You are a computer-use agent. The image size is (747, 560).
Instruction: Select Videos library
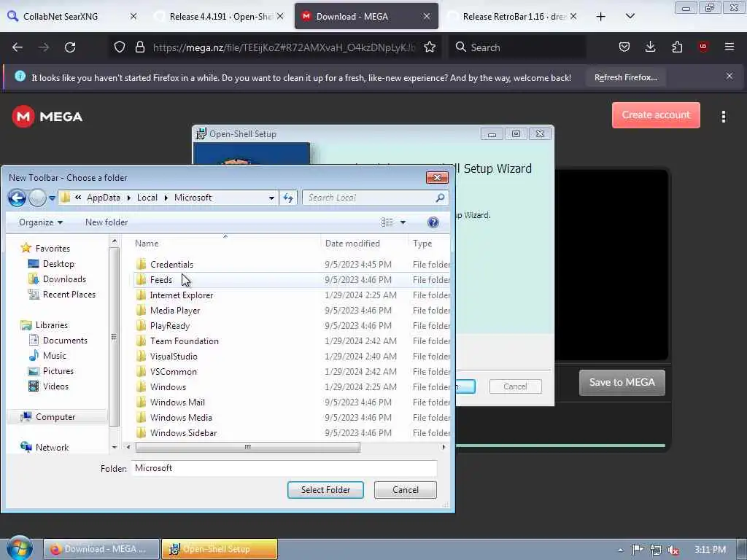click(x=55, y=386)
